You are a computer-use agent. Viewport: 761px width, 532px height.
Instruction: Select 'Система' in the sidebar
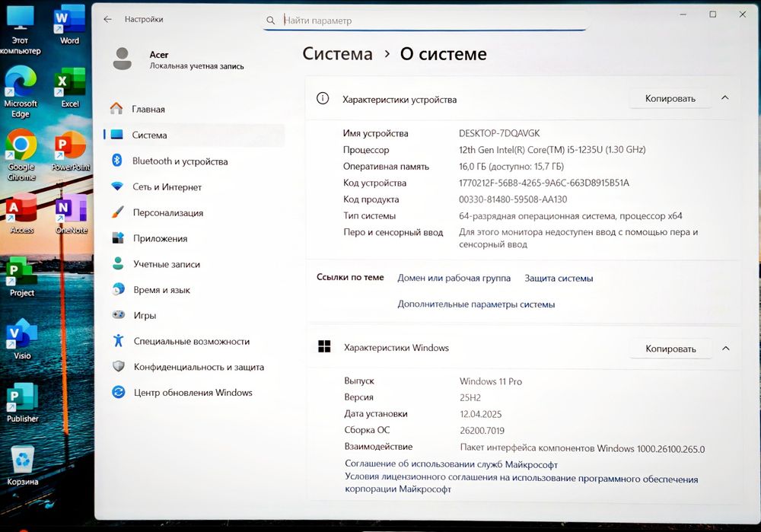tap(194, 135)
